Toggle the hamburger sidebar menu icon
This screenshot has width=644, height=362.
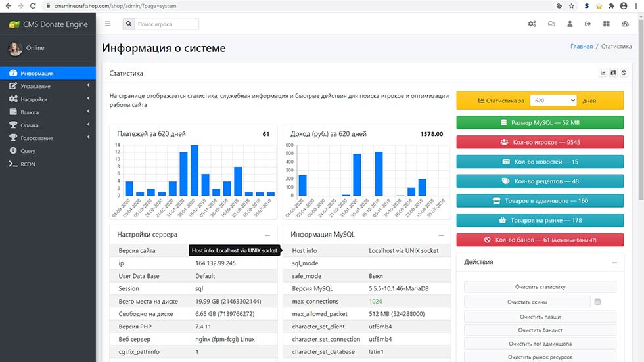click(x=108, y=24)
